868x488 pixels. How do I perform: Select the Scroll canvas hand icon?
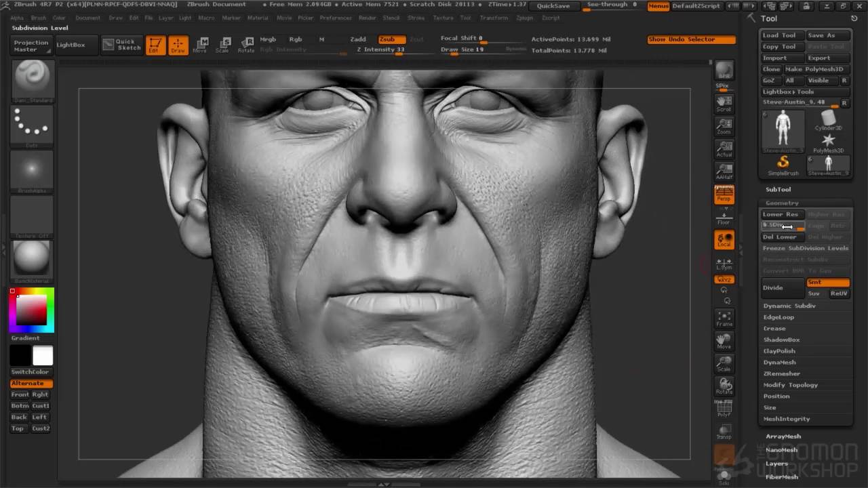[x=724, y=103]
